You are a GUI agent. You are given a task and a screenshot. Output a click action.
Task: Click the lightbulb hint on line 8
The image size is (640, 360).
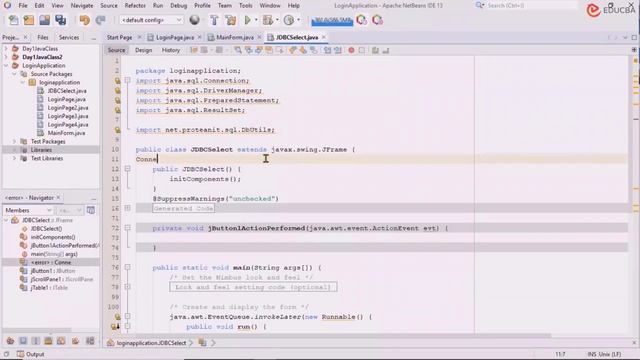(x=118, y=130)
